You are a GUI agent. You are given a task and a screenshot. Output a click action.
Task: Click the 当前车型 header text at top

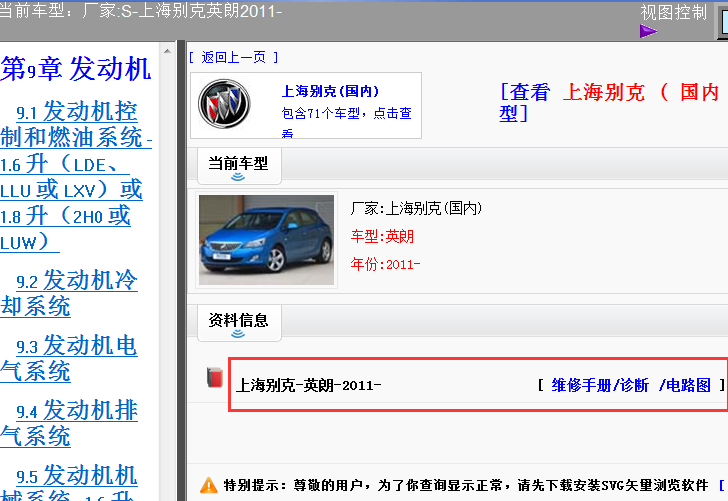[140, 11]
